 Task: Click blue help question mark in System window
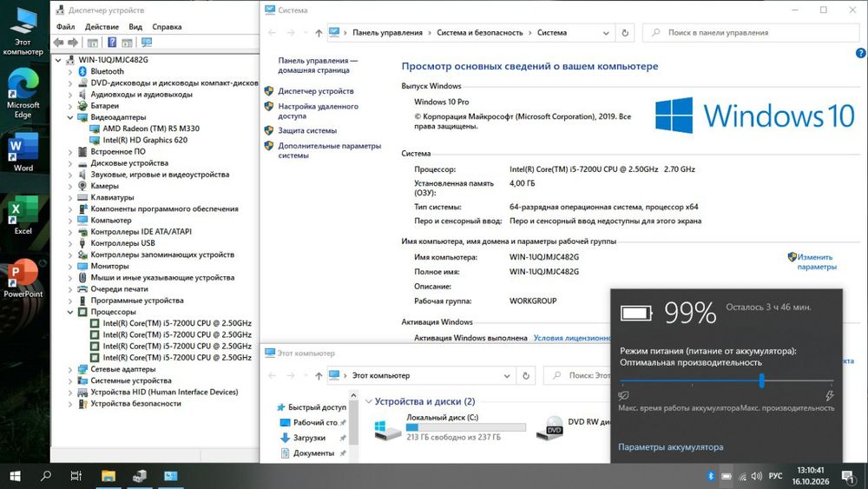pos(861,53)
